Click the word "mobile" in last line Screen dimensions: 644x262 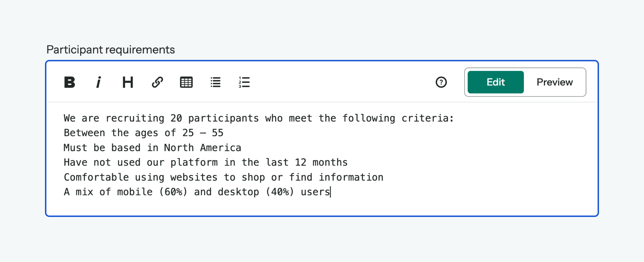click(x=135, y=192)
